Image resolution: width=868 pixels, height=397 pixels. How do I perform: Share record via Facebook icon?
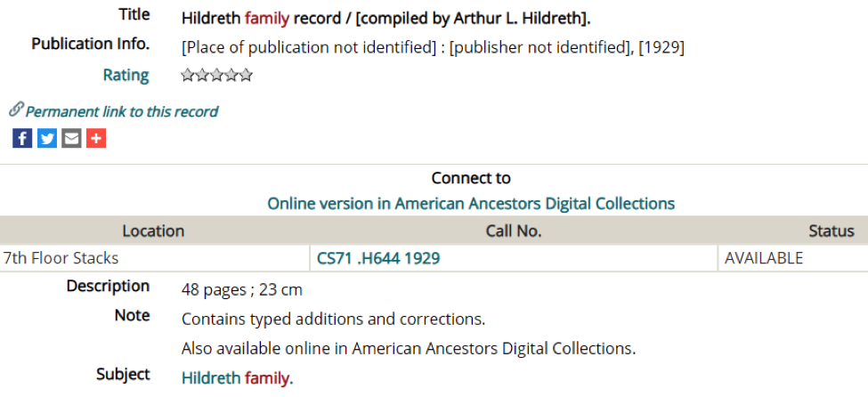click(x=22, y=139)
